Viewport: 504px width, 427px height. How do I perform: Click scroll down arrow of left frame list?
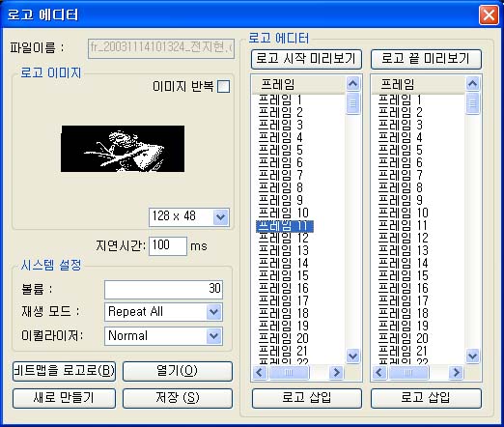352,356
